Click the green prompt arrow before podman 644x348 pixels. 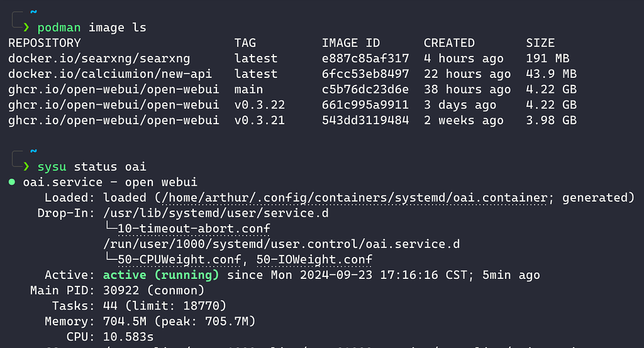[x=26, y=27]
